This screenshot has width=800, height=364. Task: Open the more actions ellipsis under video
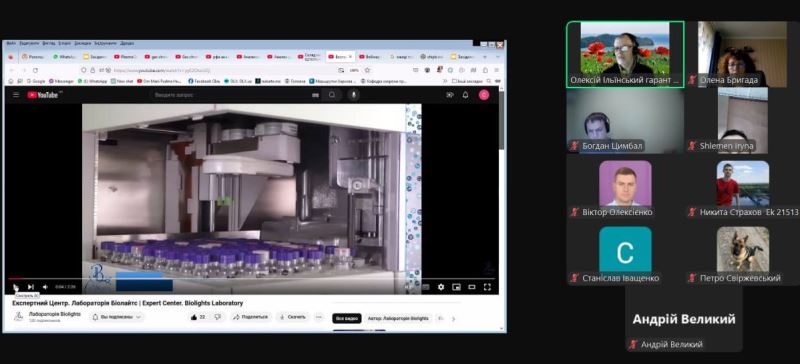pos(319,317)
